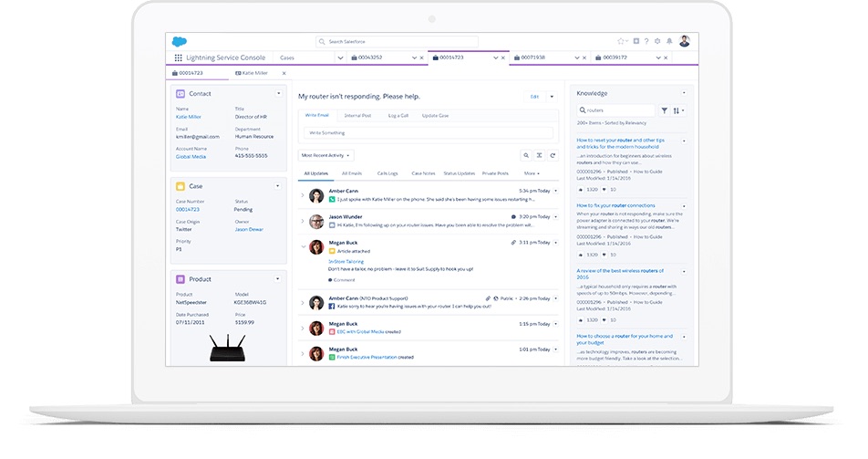Open the More feed filter dropdown
Screen dimensions: 868x459
[532, 173]
